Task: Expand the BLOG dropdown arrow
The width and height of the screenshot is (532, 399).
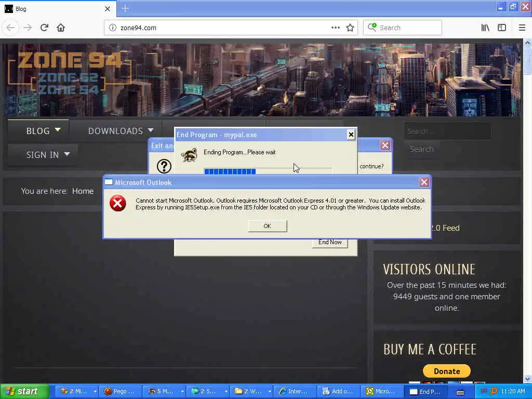Action: [x=58, y=129]
